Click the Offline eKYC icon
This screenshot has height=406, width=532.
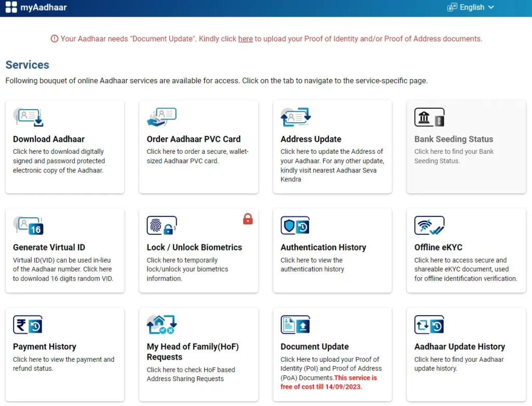[429, 226]
